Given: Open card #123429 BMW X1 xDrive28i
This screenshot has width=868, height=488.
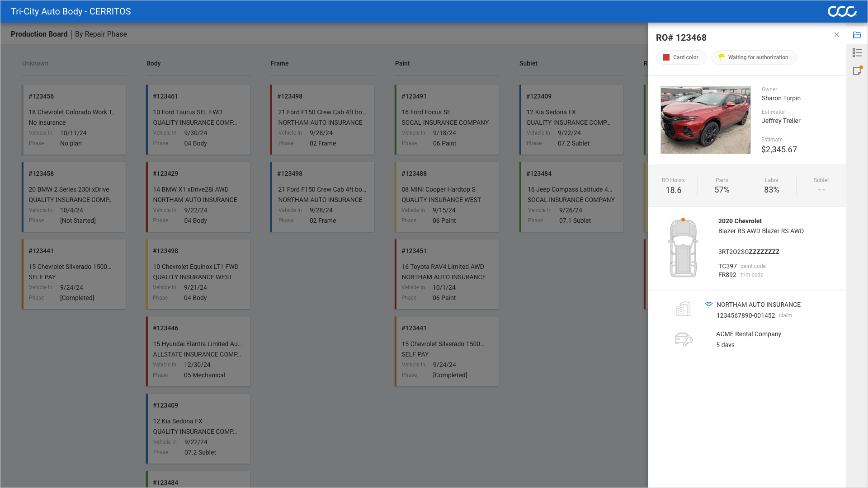Looking at the screenshot, I should coord(198,197).
